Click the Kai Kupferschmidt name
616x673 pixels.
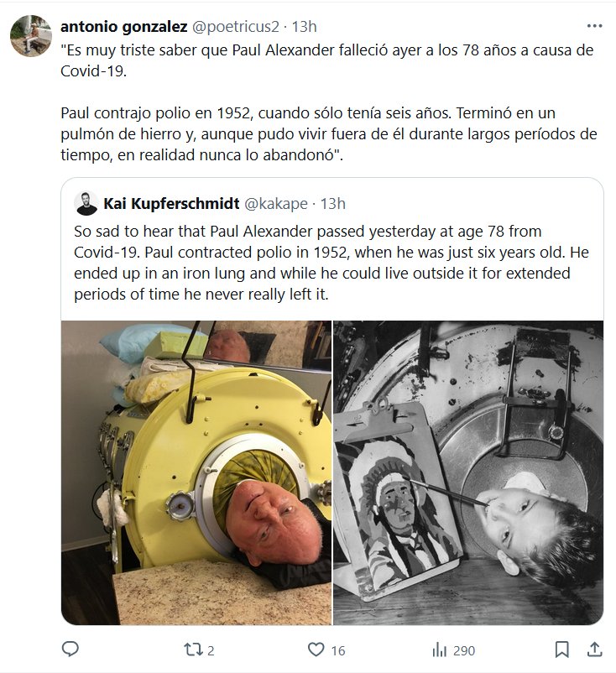[172, 203]
